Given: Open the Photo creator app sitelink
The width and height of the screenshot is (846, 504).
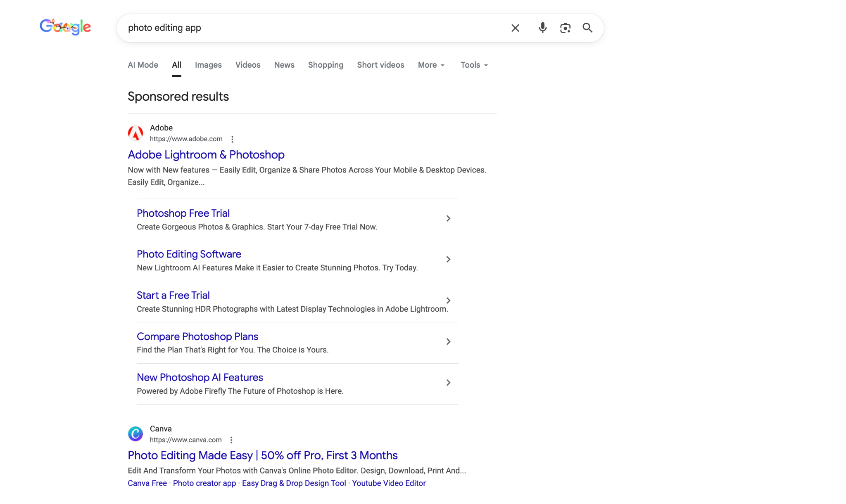Looking at the screenshot, I should pos(204,483).
